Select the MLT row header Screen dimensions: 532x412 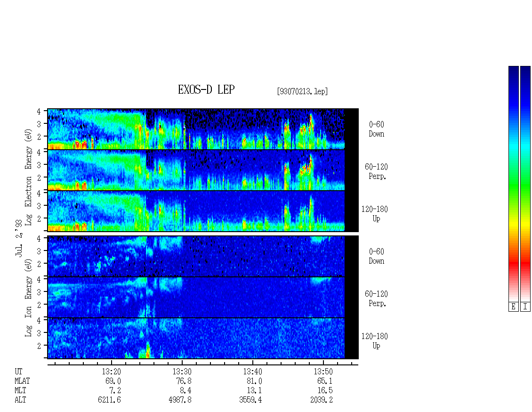pyautogui.click(x=20, y=391)
